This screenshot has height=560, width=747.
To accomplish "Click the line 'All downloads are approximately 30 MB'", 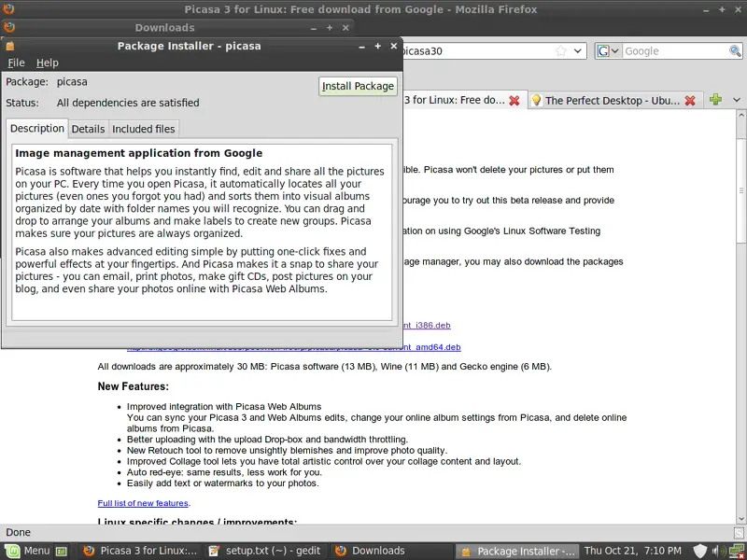I will click(324, 367).
